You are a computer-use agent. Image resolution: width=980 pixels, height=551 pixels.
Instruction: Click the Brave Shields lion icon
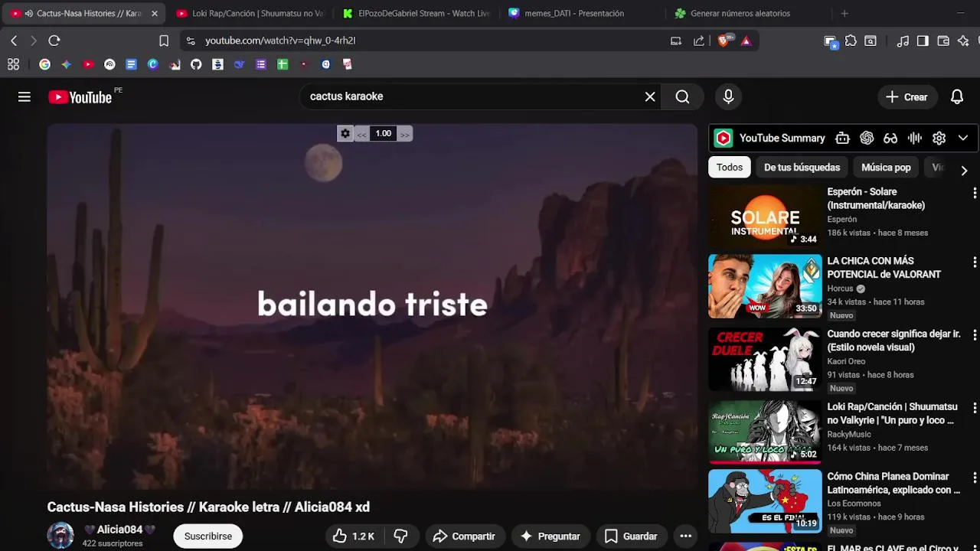[724, 41]
